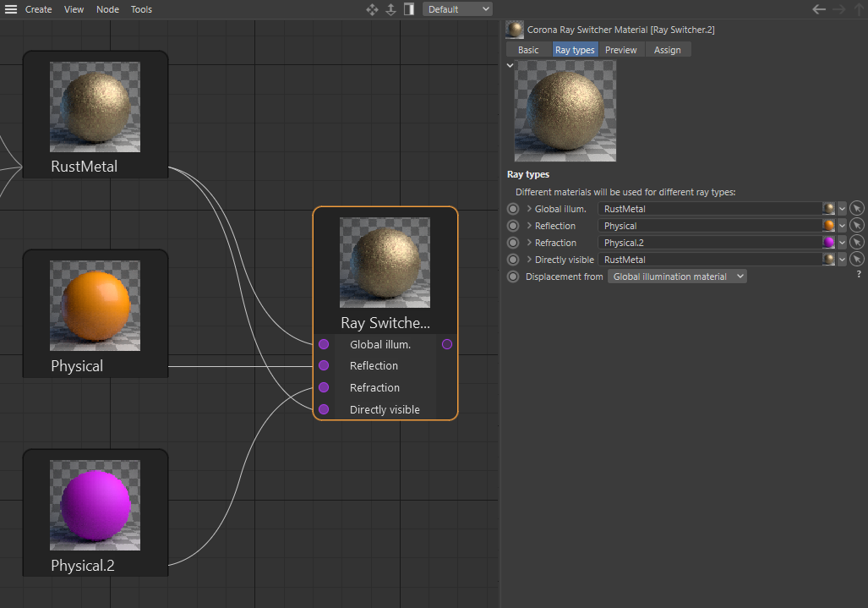Click the Global illum. pick-object cursor icon

coord(856,209)
